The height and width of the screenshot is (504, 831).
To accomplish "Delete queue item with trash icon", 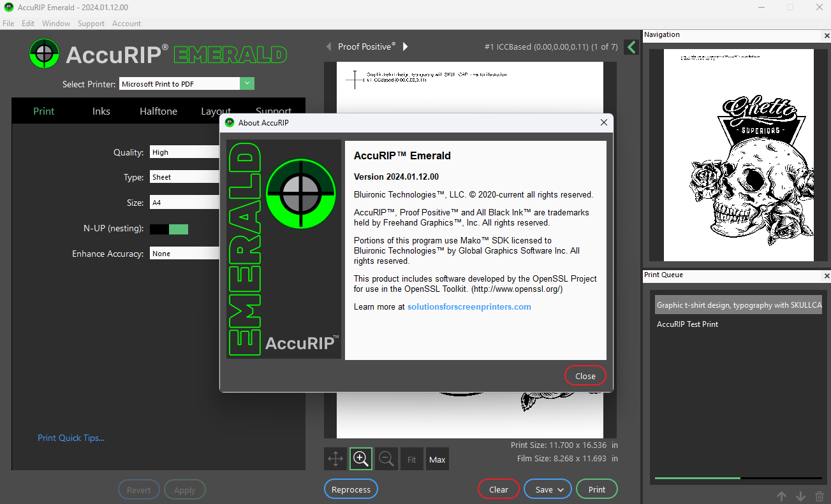I will [x=820, y=496].
